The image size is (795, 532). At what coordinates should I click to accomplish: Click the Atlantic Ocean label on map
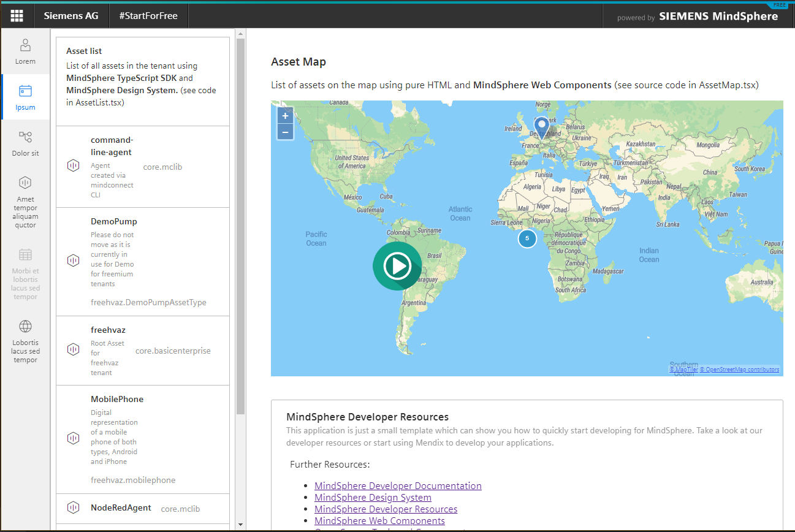click(x=460, y=213)
